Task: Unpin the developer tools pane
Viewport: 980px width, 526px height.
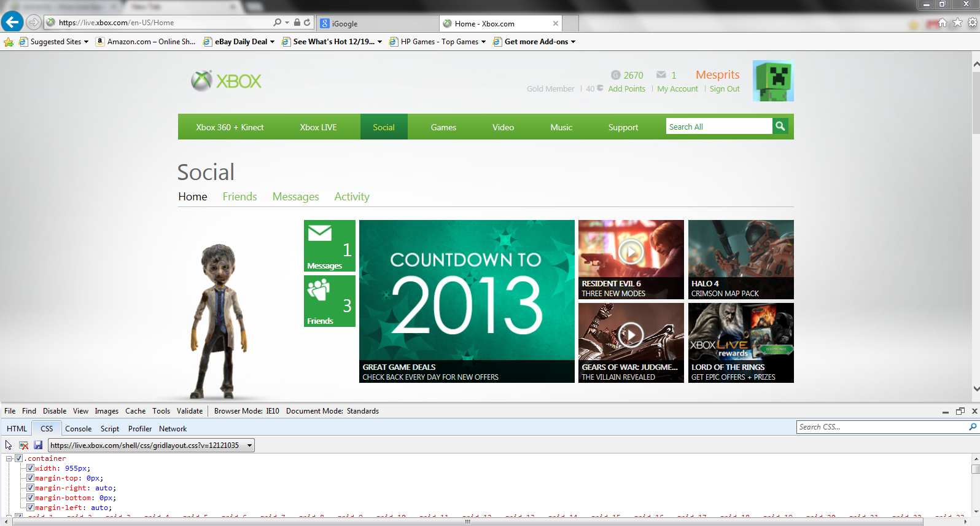Action: tap(960, 411)
